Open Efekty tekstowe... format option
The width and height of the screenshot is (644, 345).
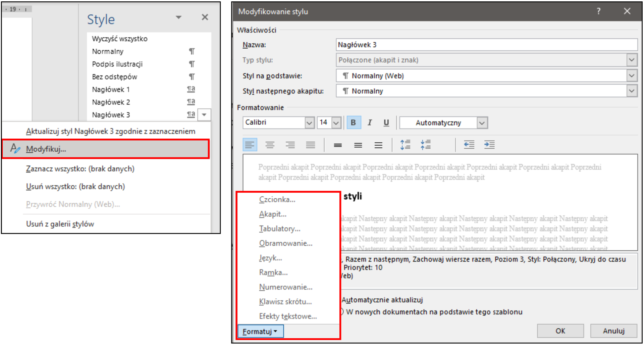288,316
